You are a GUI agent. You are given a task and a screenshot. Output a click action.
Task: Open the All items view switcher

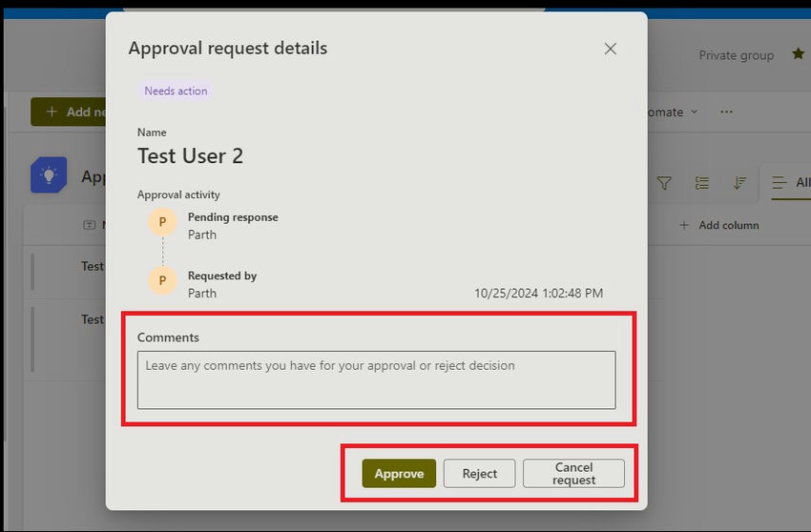791,182
